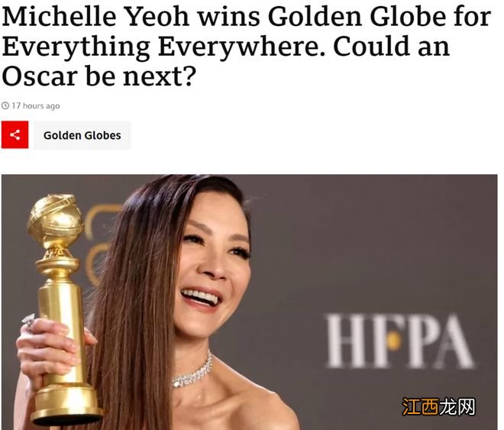The width and height of the screenshot is (504, 430).
Task: Click the ring on the hand holding the trophy
Action: (x=28, y=322)
